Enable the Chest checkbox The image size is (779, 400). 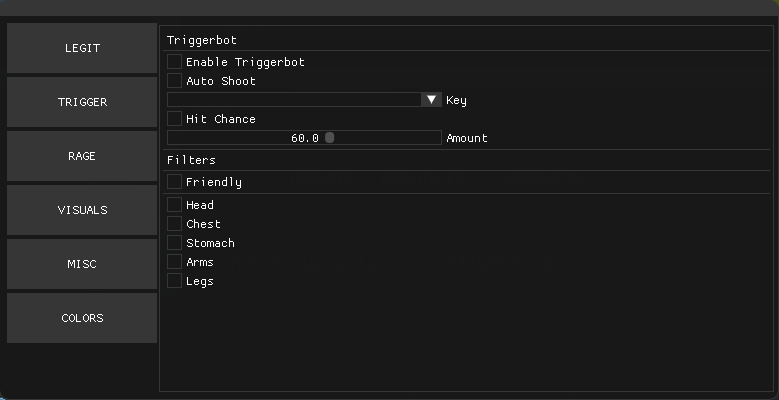coord(174,224)
